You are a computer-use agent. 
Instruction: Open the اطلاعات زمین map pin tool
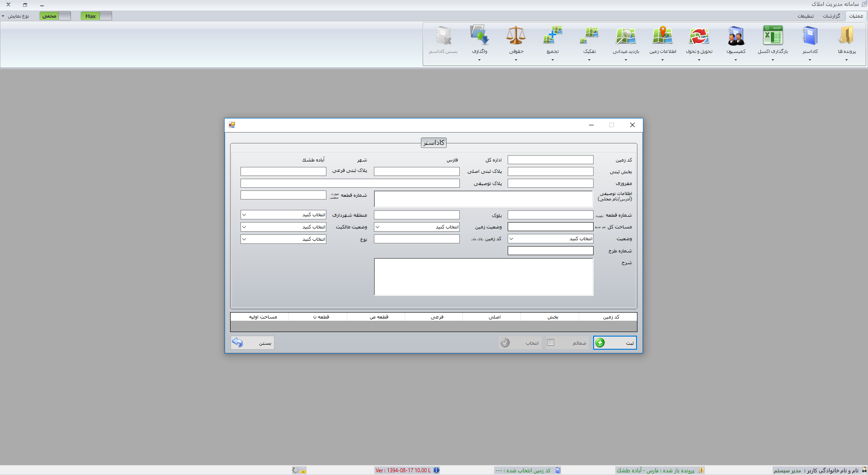(662, 43)
